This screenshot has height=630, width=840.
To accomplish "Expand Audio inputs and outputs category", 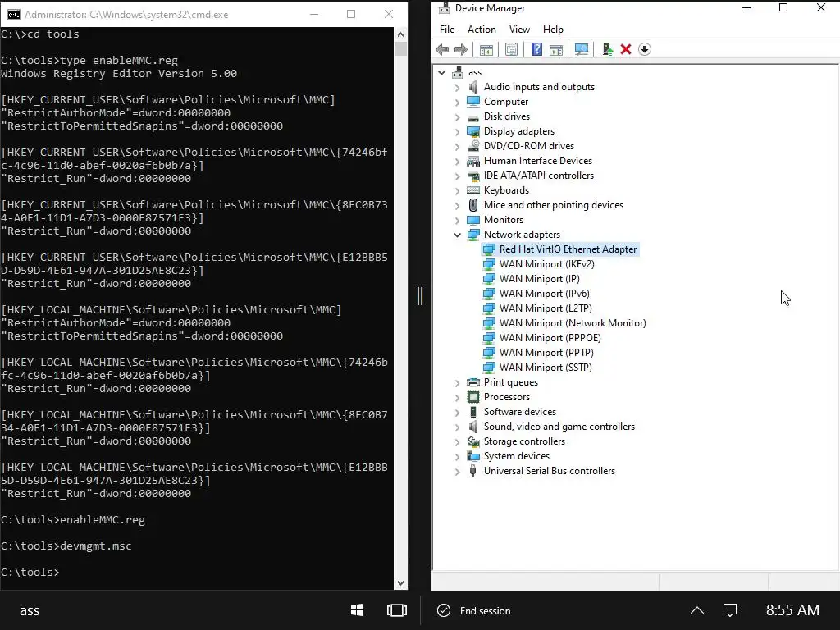I will point(457,87).
